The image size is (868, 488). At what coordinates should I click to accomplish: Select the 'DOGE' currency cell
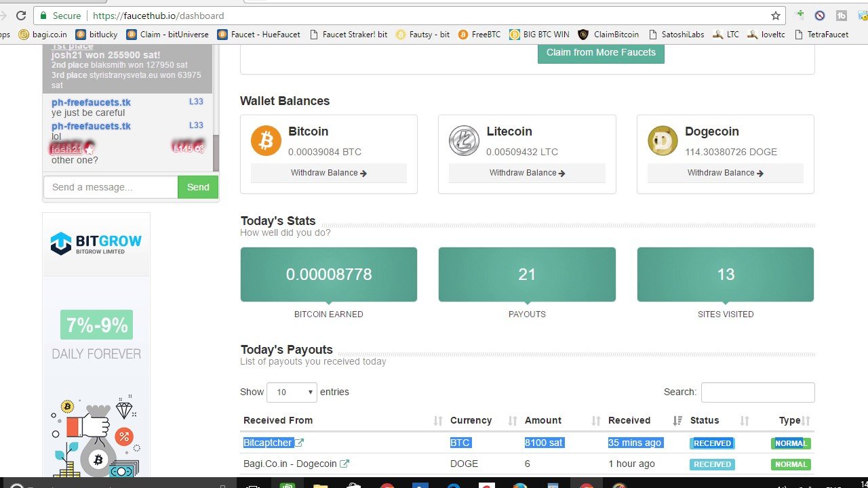(x=464, y=464)
